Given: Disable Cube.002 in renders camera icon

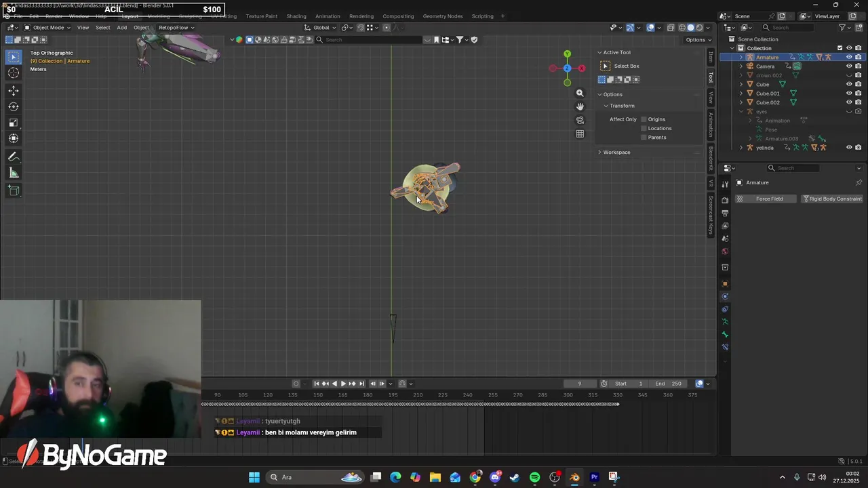Looking at the screenshot, I should (859, 102).
